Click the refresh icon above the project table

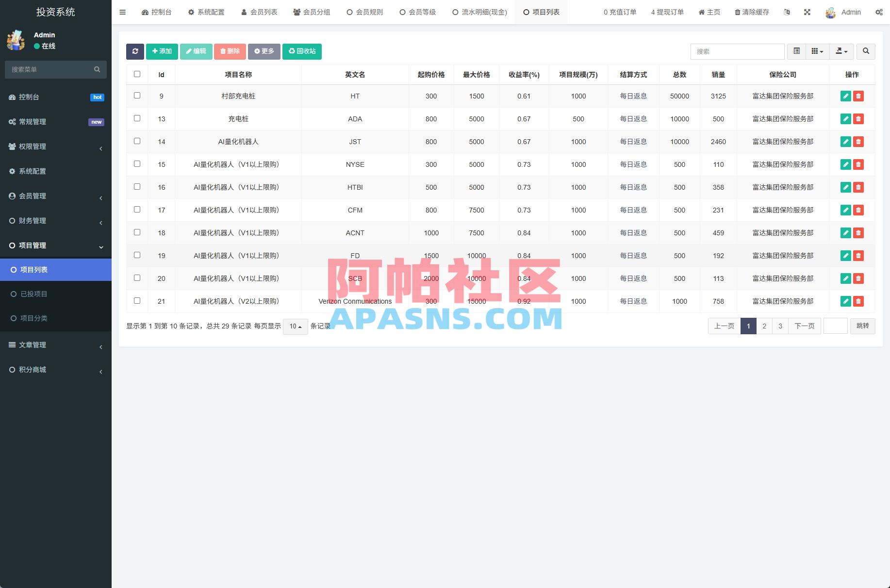click(135, 51)
